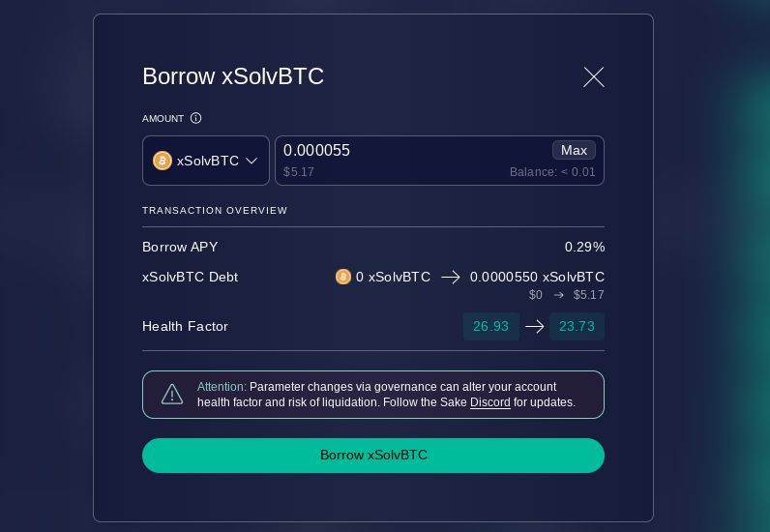Click the Attention label in the warning box
Image resolution: width=770 pixels, height=532 pixels.
222,387
